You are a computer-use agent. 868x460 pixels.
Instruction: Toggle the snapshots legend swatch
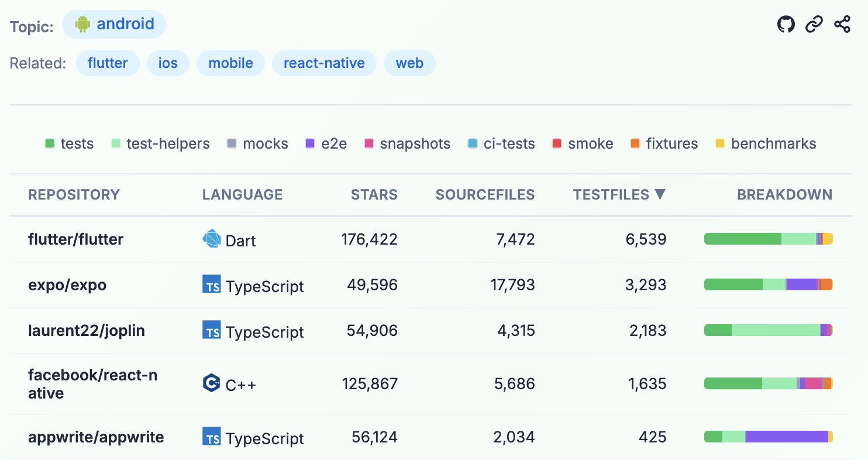click(x=369, y=144)
